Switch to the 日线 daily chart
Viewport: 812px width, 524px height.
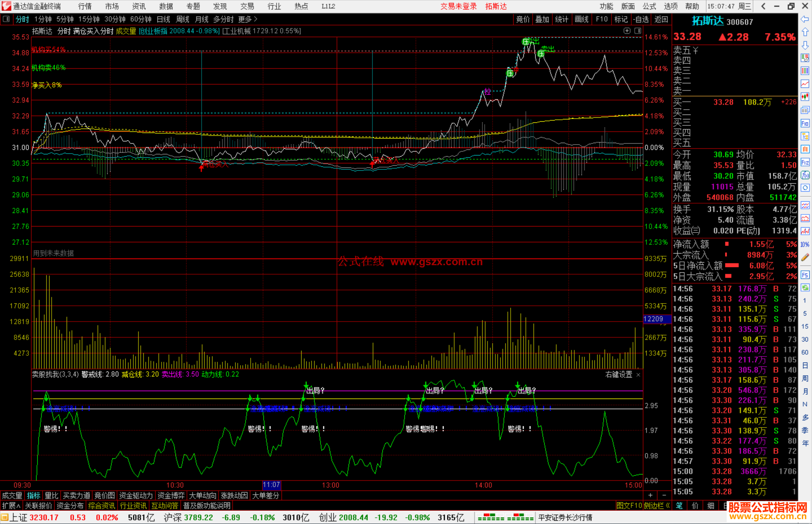point(164,19)
